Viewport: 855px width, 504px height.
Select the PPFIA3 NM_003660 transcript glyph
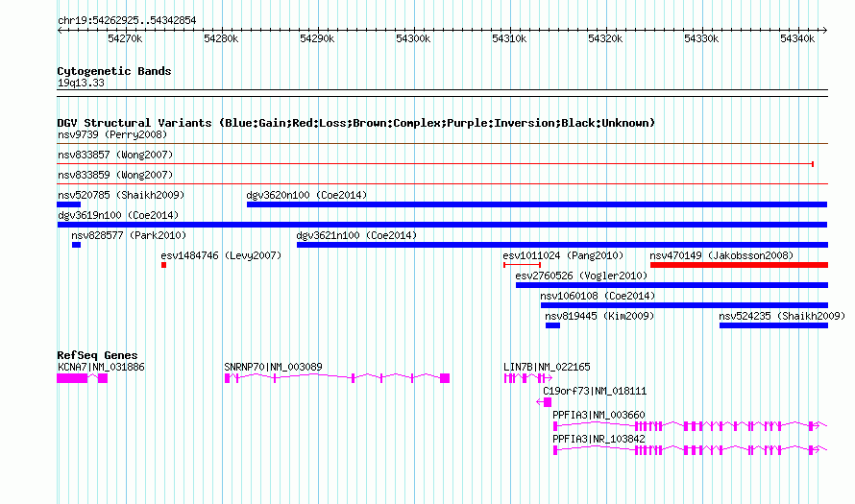pyautogui.click(x=691, y=426)
